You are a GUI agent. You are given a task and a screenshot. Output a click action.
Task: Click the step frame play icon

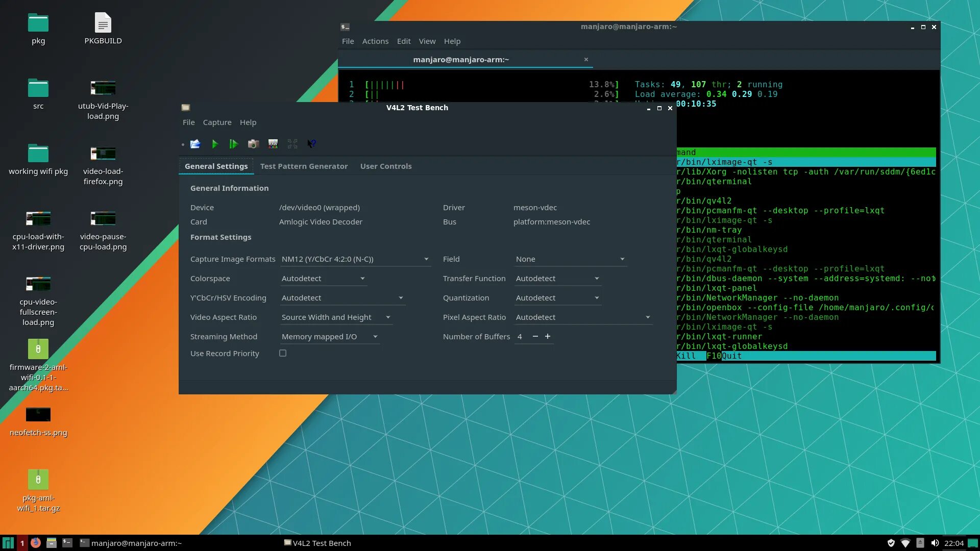233,144
